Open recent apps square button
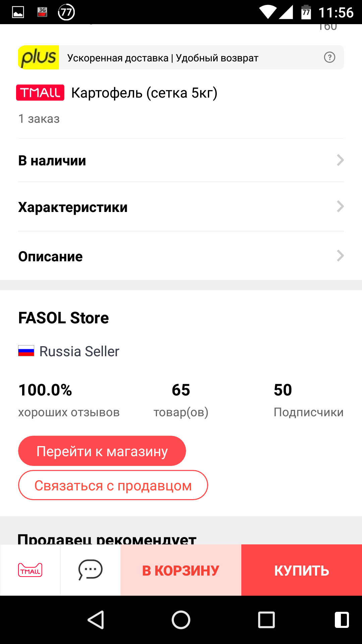362x644 pixels. click(266, 620)
